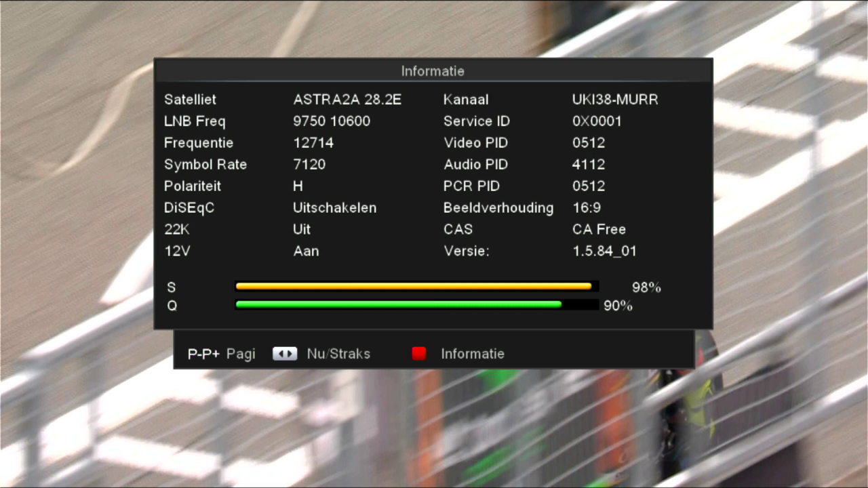Select the 98% strength reading
The height and width of the screenshot is (488, 868).
(646, 287)
